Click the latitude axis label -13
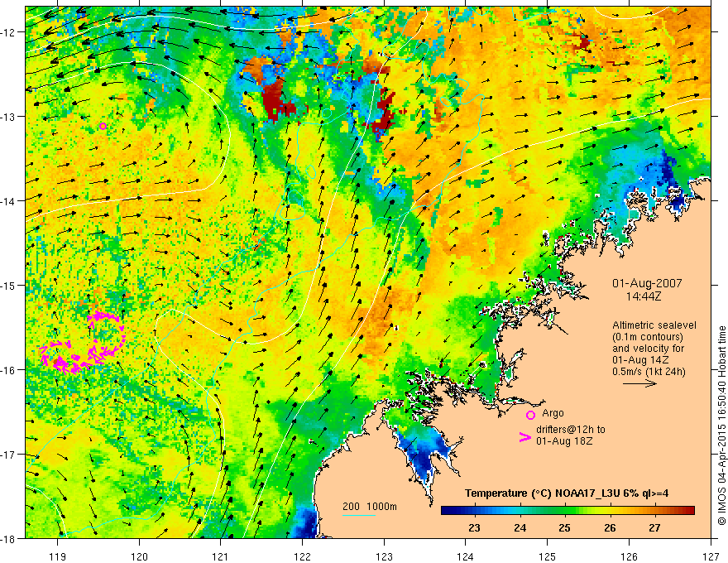This screenshot has width=728, height=563. 9,117
